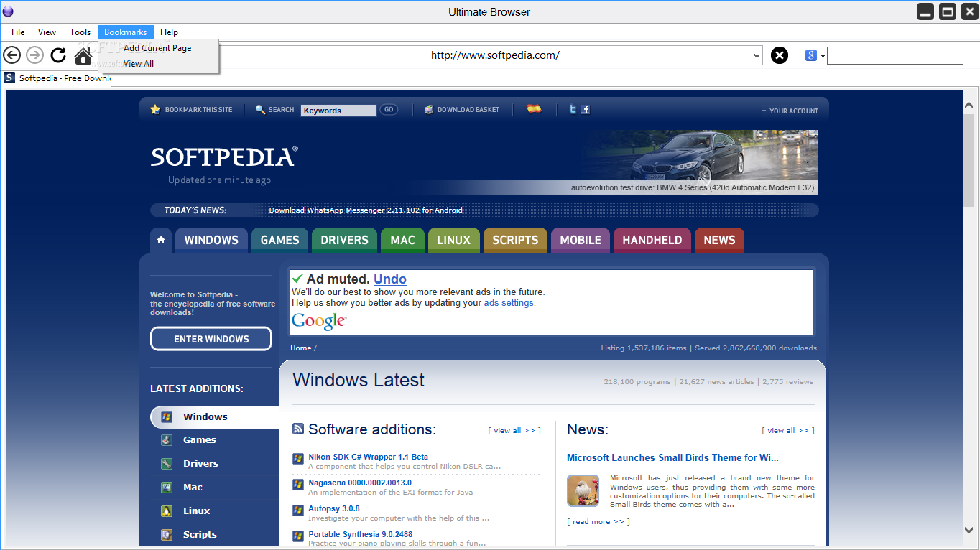Screen dimensions: 980x550
Task: Click the Ultimate Browser app icon in title bar
Action: [x=9, y=11]
